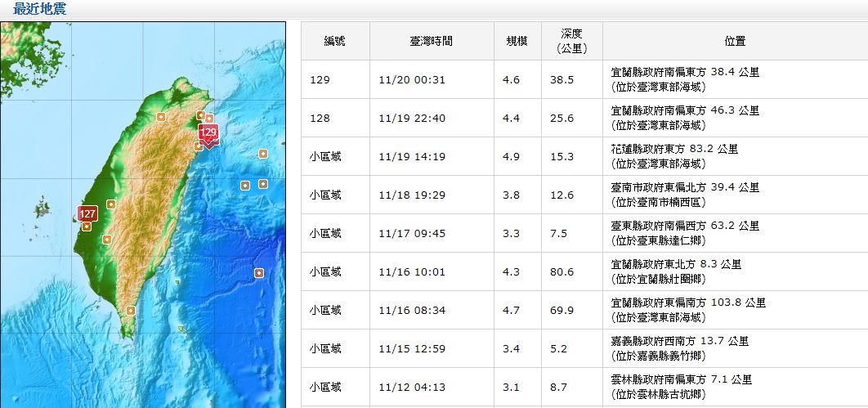Click the time 11/20 00:31

pyautogui.click(x=412, y=79)
